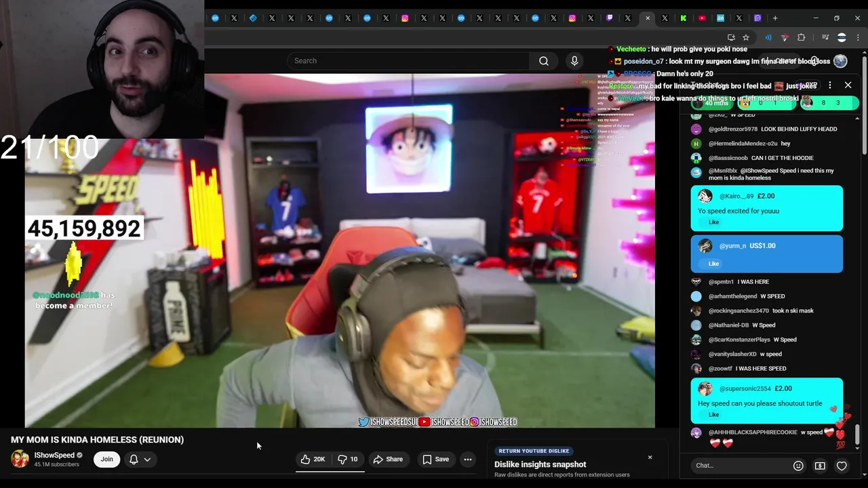Dislike the video showing 10
Viewport: 868px width, 488px height.
[348, 460]
